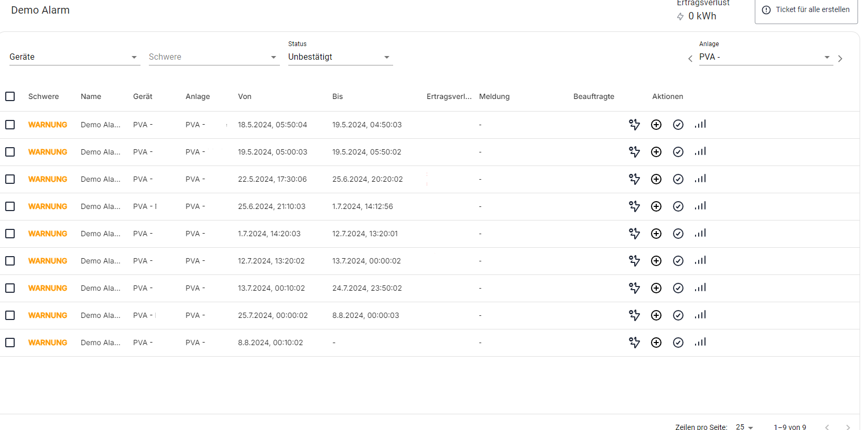868x430 pixels.
Task: Open the Status dropdown showing Unbestätigt
Action: pos(340,57)
